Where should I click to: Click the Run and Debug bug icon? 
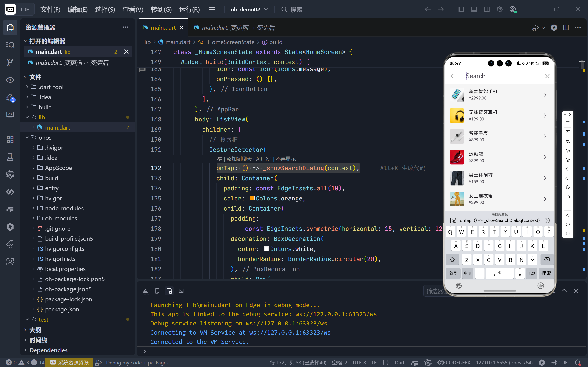pos(10,98)
